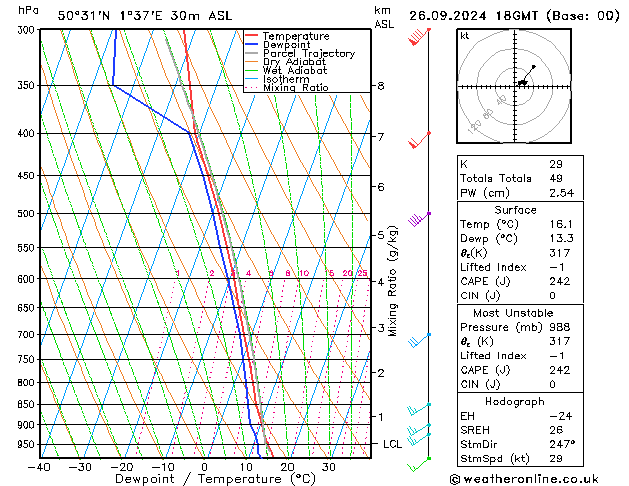Viewport: 629px width, 486px height.
Task: Click the green surface wind barb
Action: pyautogui.click(x=419, y=464)
